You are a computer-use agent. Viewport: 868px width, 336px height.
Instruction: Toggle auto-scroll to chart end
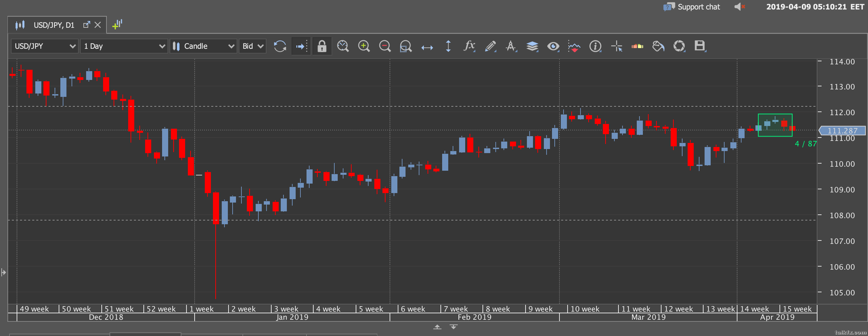click(x=301, y=46)
